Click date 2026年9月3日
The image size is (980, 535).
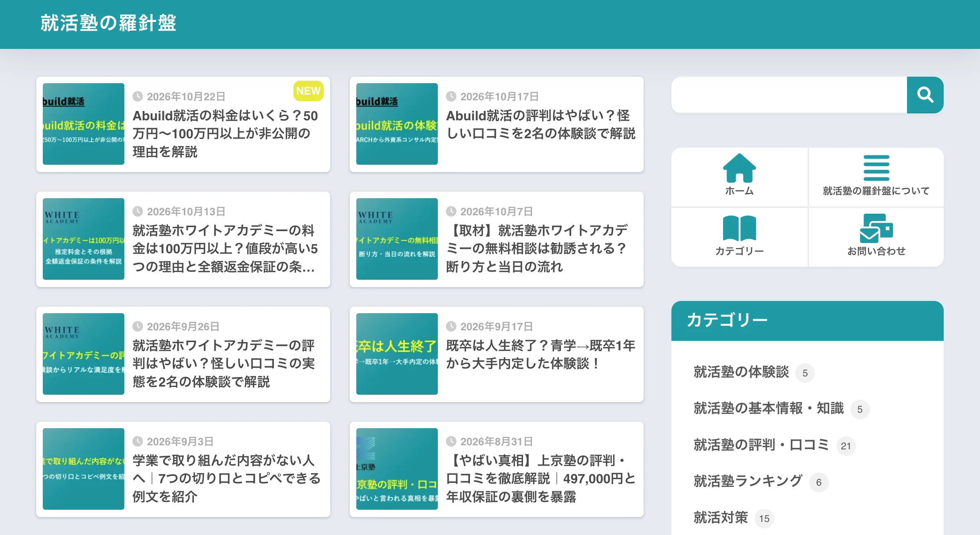(x=180, y=442)
